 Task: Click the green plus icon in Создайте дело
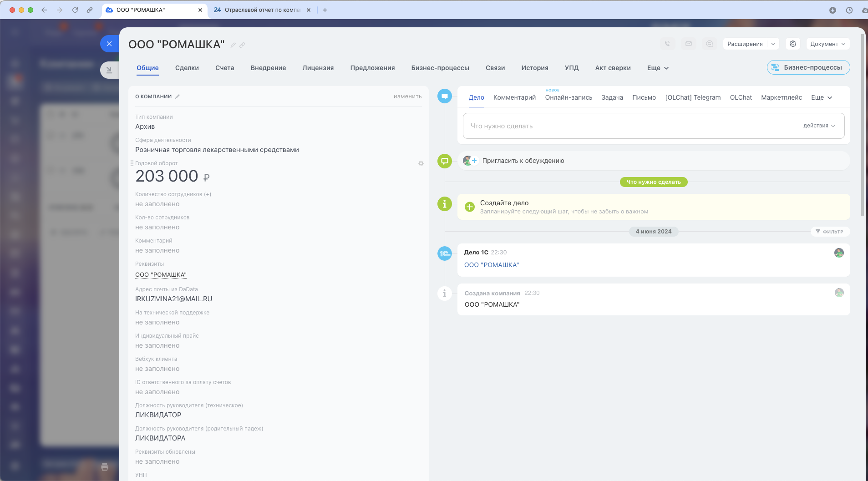tap(470, 207)
